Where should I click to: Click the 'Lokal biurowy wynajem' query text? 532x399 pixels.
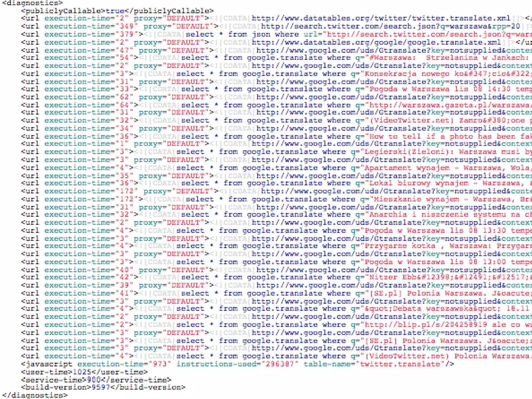pos(419,183)
